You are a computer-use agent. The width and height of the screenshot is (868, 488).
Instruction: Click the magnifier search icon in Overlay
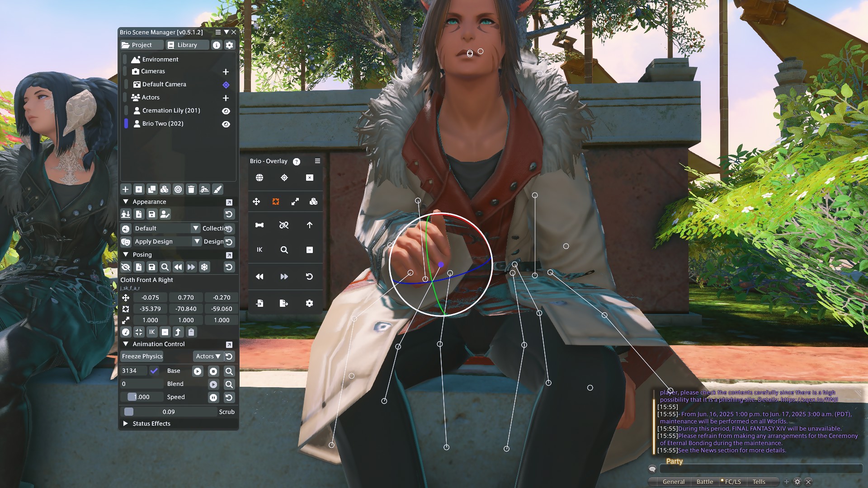[284, 250]
